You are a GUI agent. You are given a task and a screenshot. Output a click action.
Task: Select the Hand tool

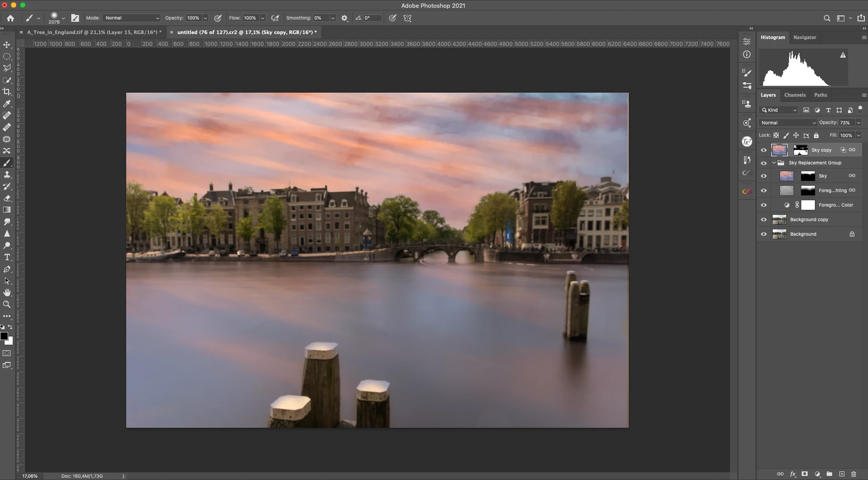[x=7, y=292]
